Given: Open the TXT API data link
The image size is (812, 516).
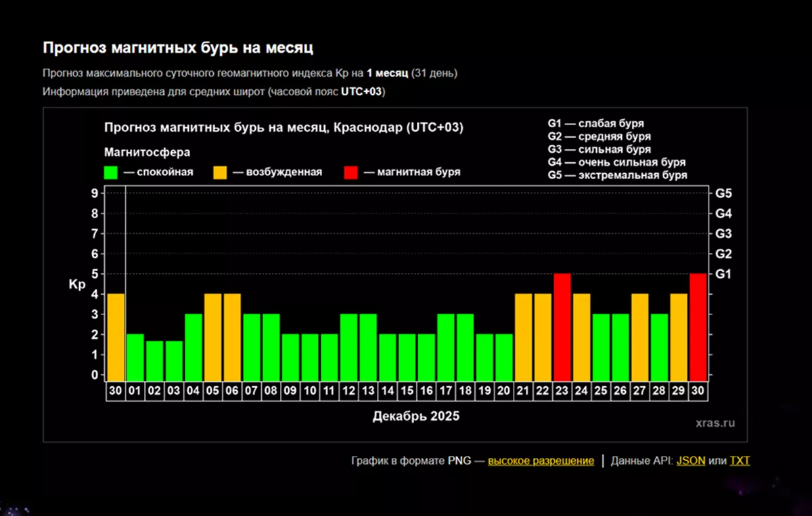Looking at the screenshot, I should [740, 461].
